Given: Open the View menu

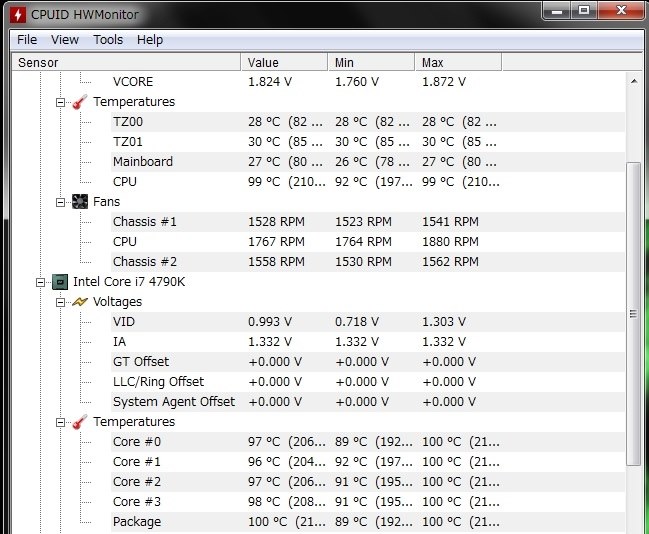Looking at the screenshot, I should [65, 40].
